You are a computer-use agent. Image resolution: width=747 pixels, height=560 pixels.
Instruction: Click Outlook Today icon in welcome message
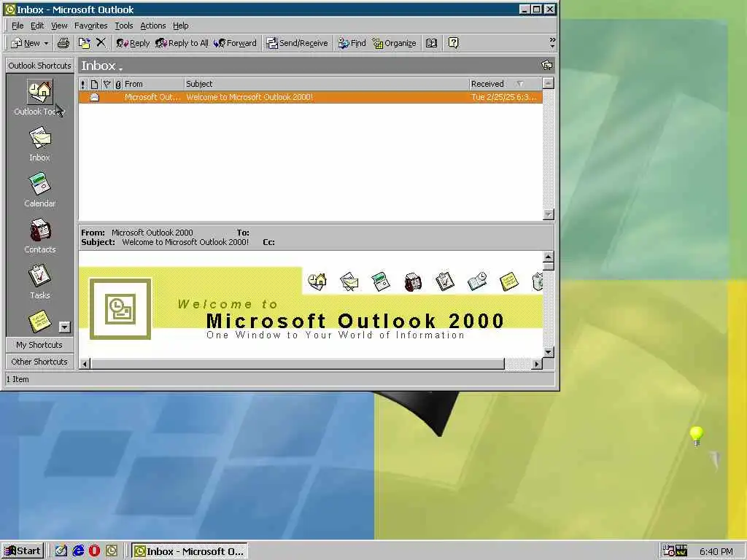(x=317, y=281)
